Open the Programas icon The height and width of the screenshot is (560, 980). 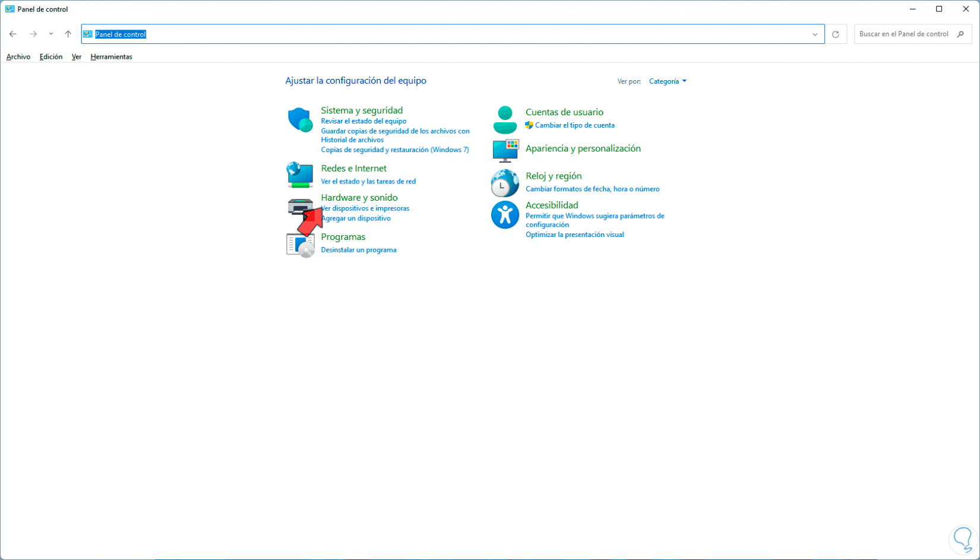tap(300, 245)
